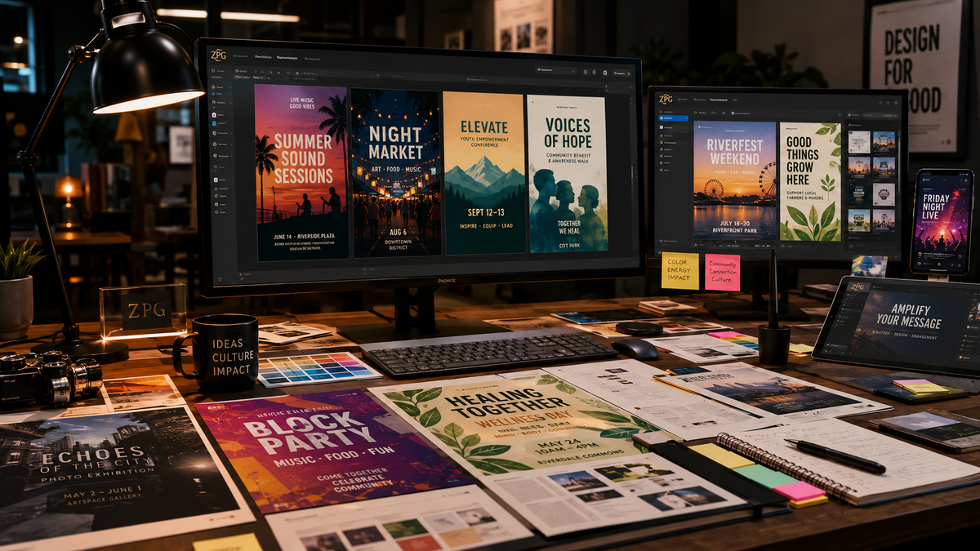Tap the Friday Night Live poster on phone

(x=942, y=219)
